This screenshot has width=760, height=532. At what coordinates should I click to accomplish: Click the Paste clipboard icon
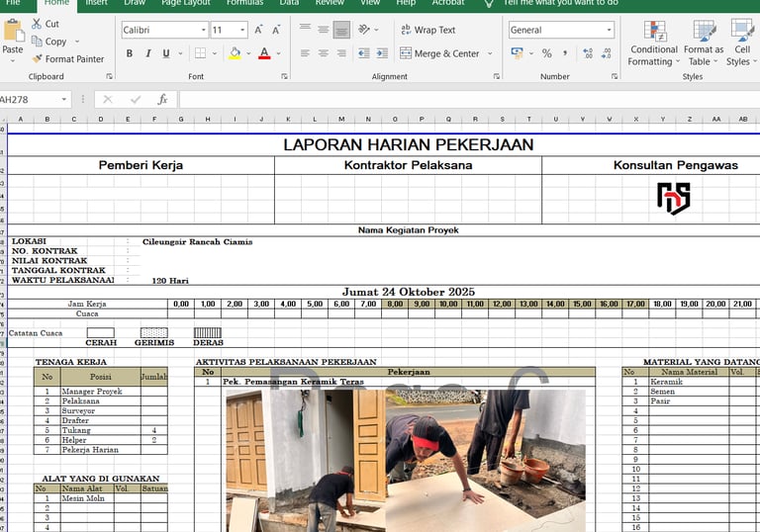pos(13,31)
